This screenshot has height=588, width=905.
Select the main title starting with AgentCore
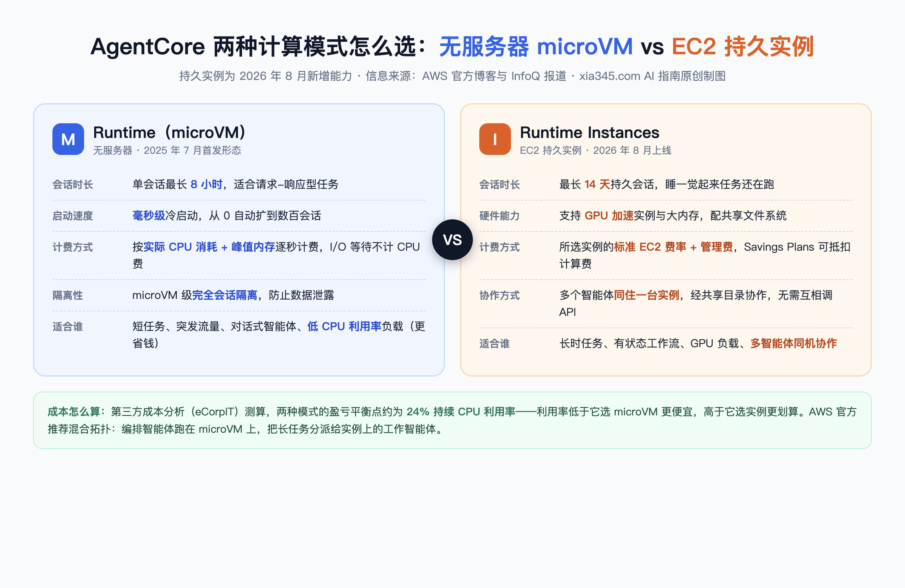pos(452,46)
